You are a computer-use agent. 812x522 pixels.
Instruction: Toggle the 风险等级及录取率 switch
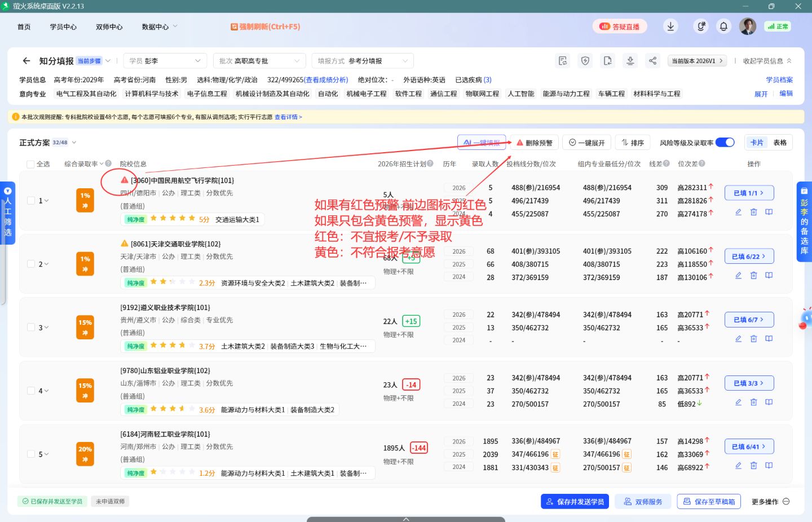(725, 143)
